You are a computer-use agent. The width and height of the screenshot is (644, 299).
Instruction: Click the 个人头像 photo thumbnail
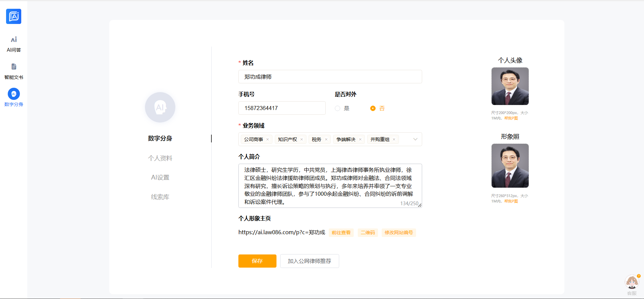[x=510, y=86]
